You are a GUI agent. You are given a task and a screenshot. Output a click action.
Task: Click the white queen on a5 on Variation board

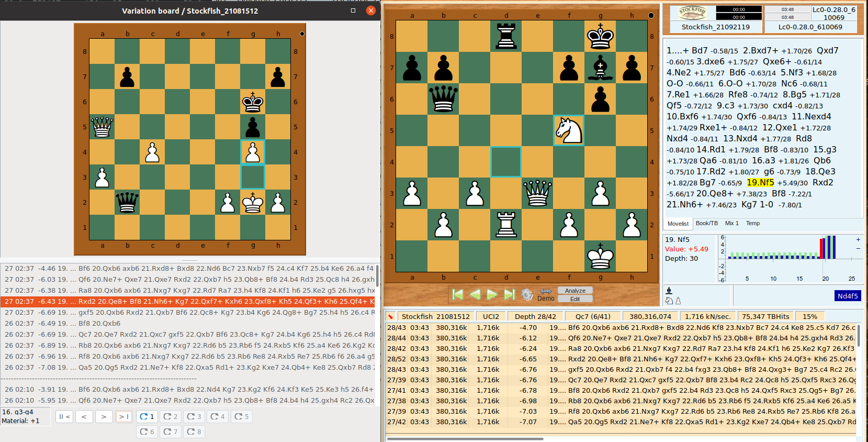[102, 127]
